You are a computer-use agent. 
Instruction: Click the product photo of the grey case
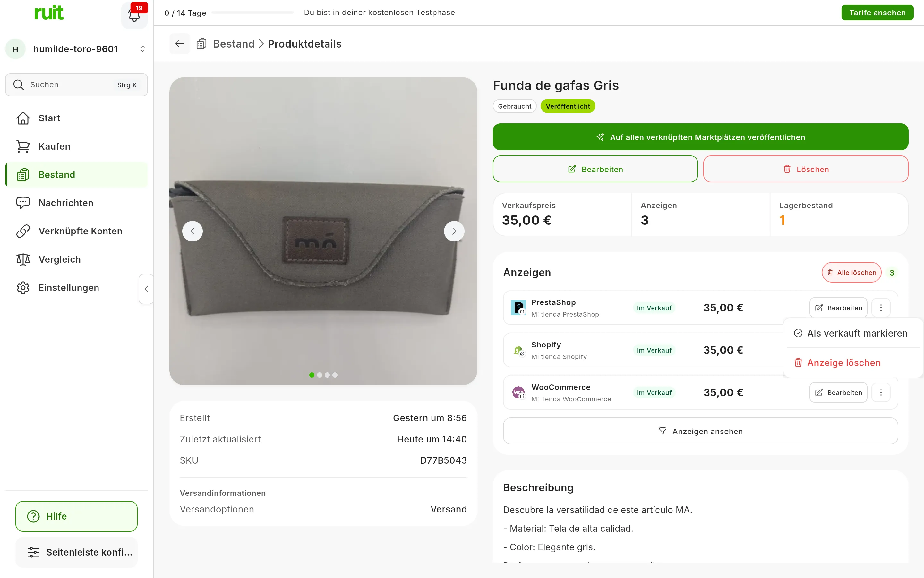point(323,231)
